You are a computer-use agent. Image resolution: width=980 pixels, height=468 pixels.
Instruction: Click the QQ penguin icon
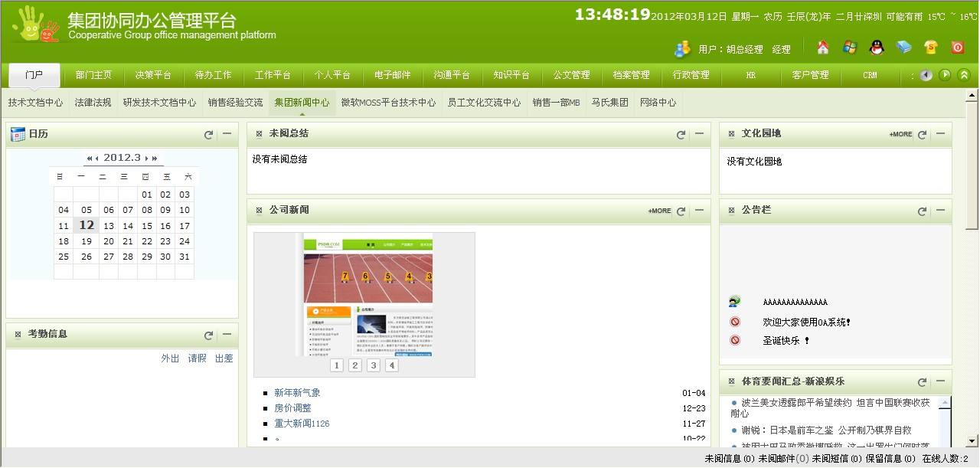(x=877, y=47)
